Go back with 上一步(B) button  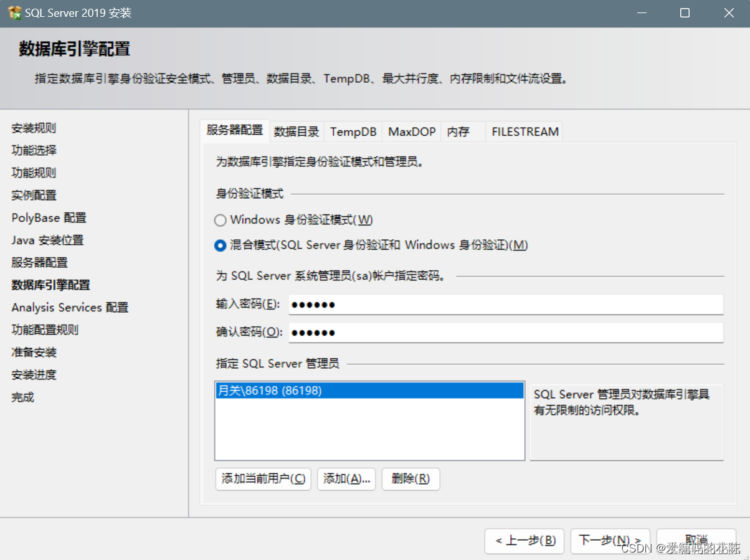coord(525,540)
